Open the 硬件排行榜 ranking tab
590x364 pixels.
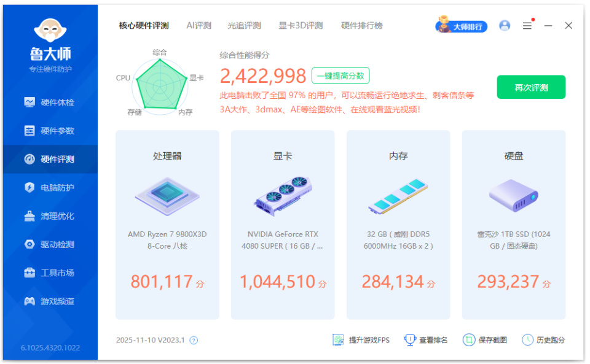pyautogui.click(x=361, y=25)
